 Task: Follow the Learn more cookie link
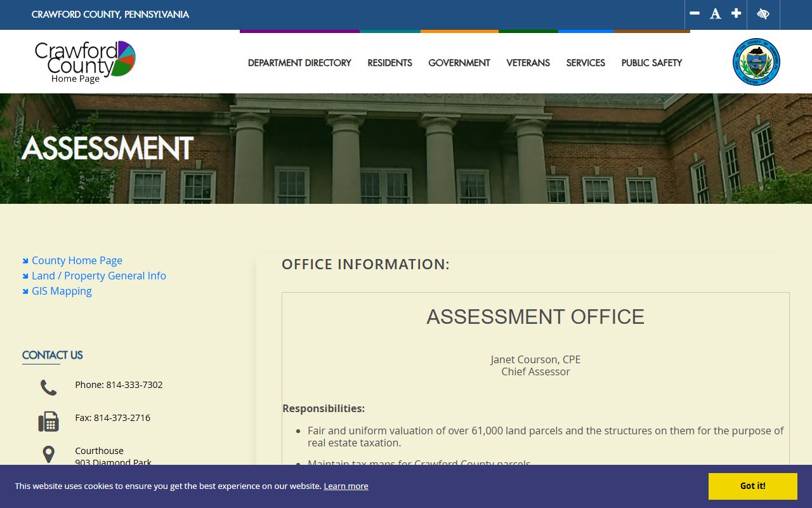coord(346,486)
